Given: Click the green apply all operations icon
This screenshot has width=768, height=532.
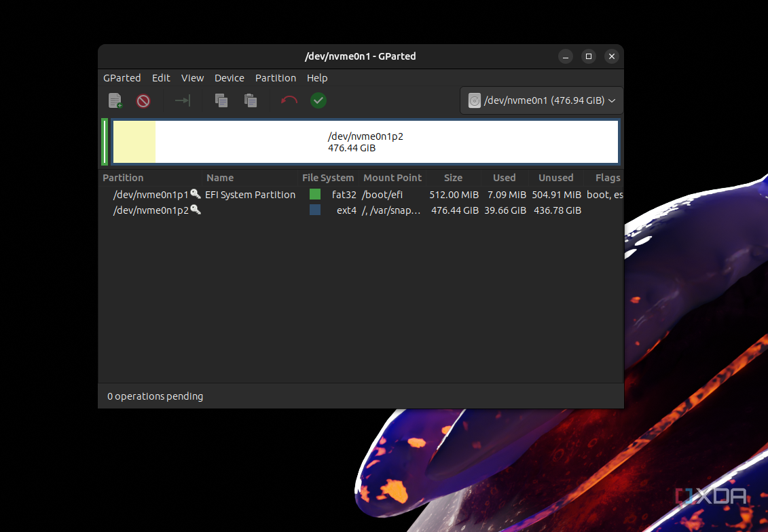Looking at the screenshot, I should (318, 100).
